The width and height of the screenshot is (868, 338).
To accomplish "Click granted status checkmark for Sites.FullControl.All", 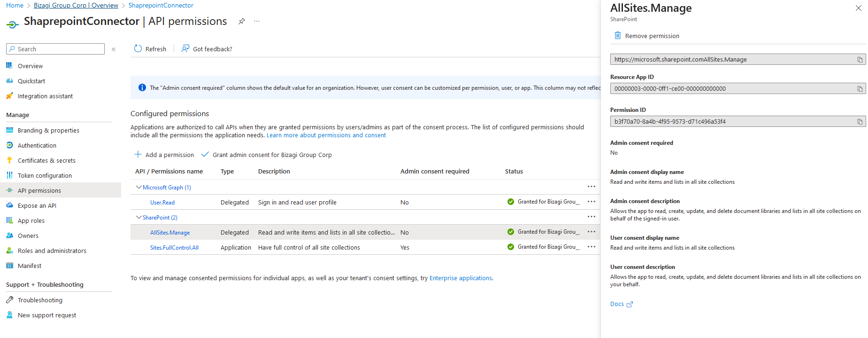I will pyautogui.click(x=511, y=247).
